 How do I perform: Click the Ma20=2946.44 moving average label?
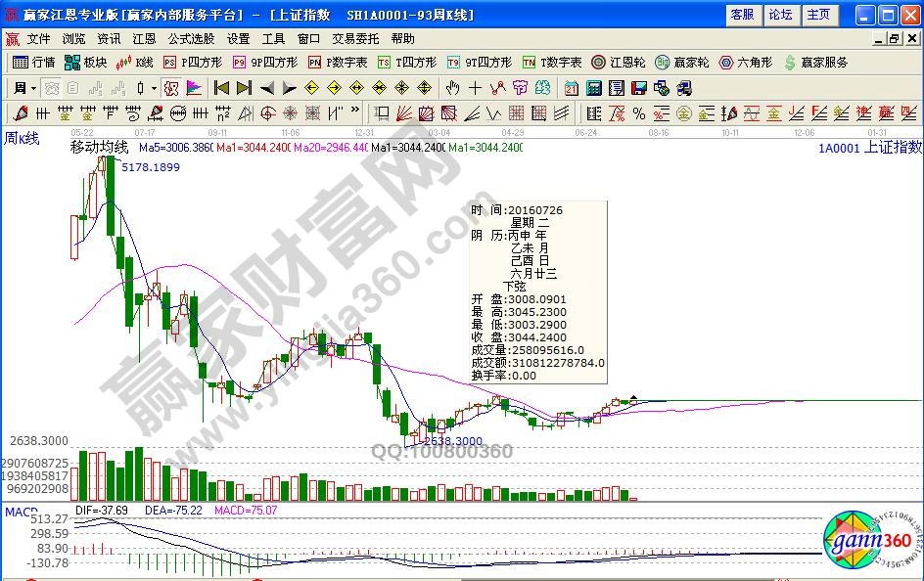(x=331, y=147)
